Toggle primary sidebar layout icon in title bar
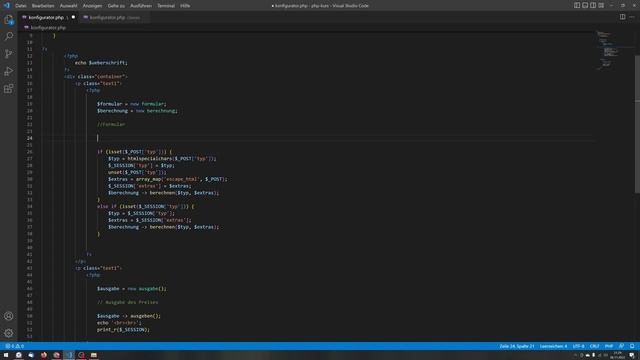The width and height of the screenshot is (640, 360). (577, 6)
